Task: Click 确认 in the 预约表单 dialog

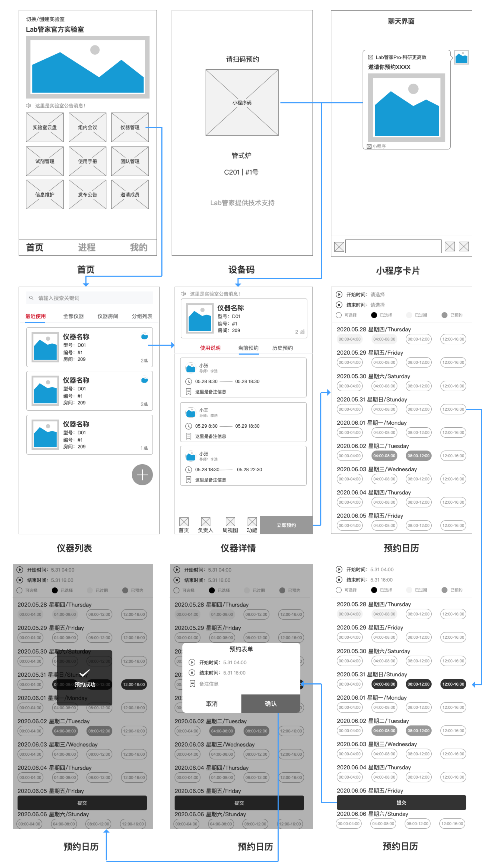Action: (271, 703)
